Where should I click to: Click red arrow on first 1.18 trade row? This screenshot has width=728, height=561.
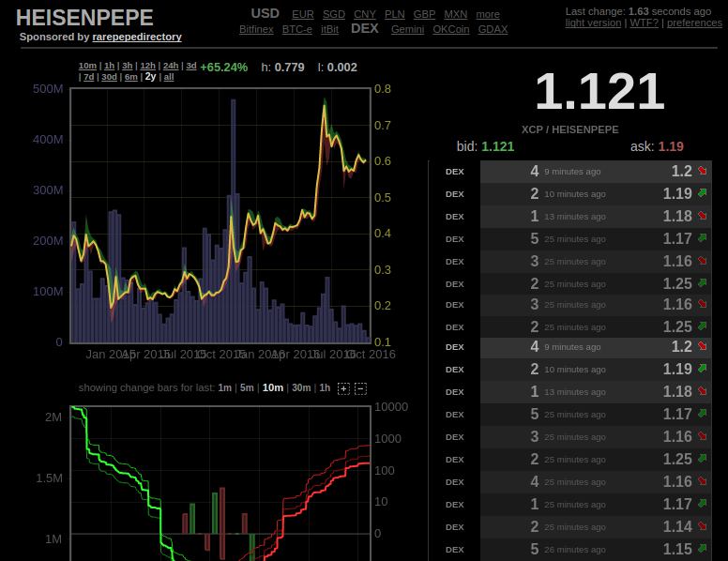coord(702,216)
